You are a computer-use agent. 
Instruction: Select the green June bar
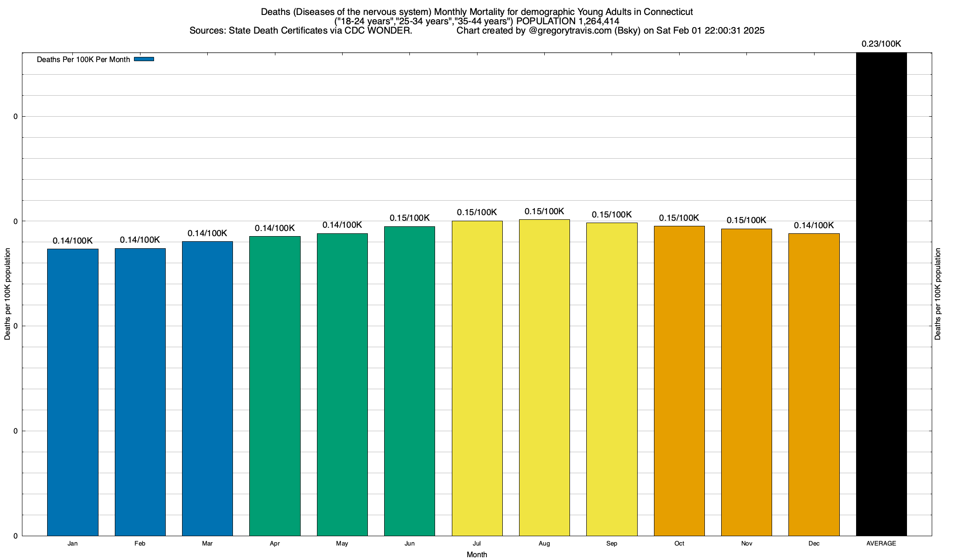click(409, 381)
